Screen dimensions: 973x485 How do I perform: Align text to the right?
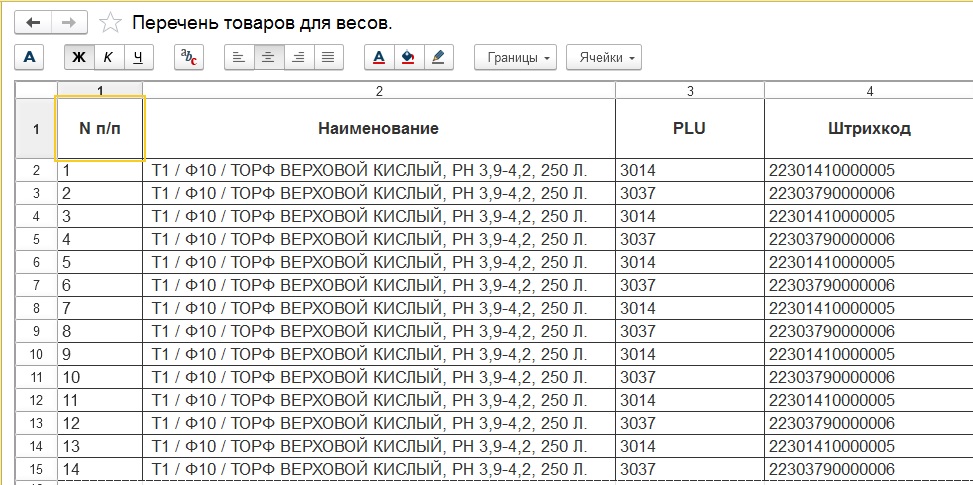tap(297, 58)
